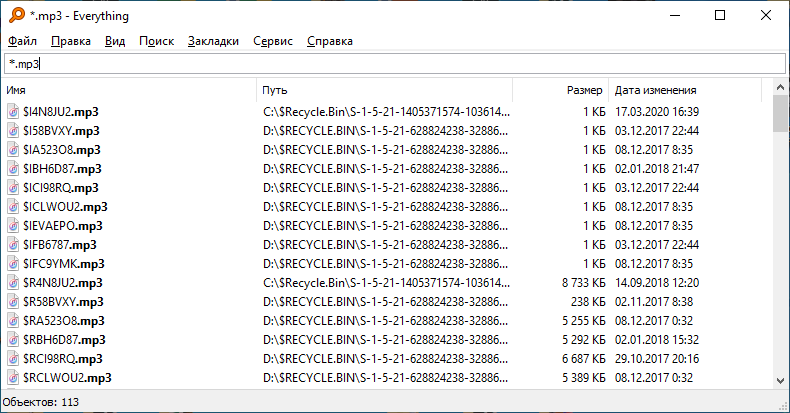Click the status bar text Объектов: 113
Image resolution: width=790 pixels, height=413 pixels.
coord(41,402)
